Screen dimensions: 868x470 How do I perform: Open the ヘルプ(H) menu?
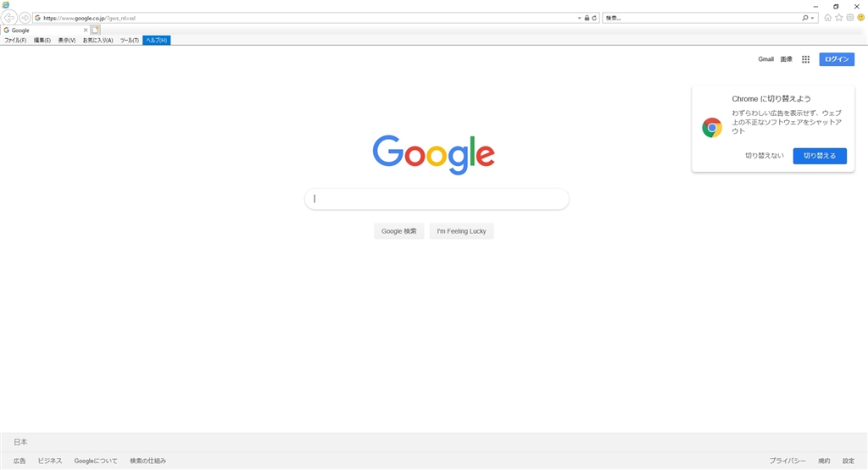[x=157, y=41]
